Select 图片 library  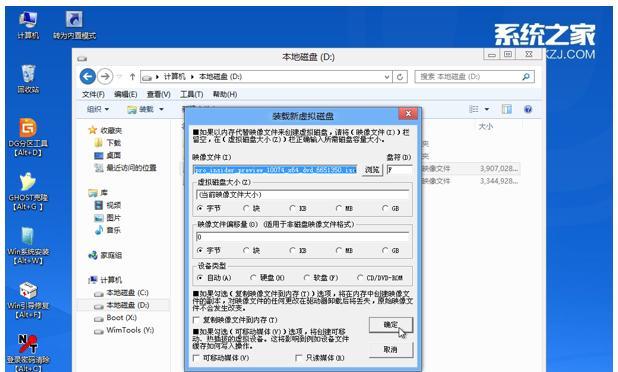108,218
